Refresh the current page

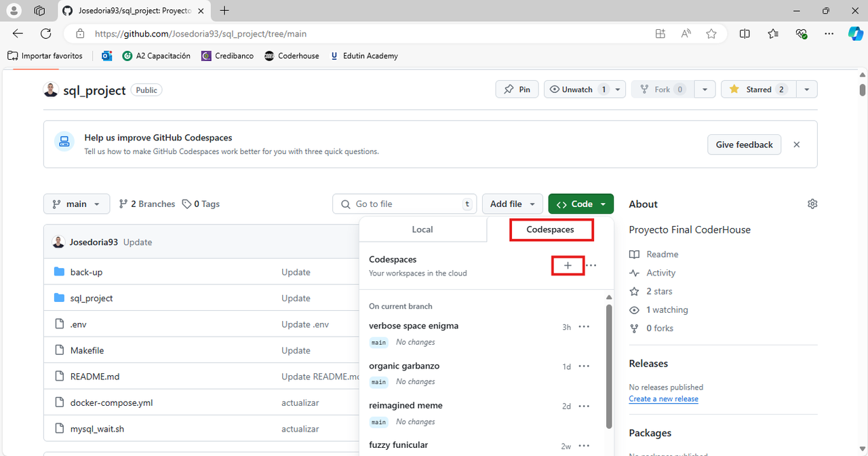pos(45,33)
